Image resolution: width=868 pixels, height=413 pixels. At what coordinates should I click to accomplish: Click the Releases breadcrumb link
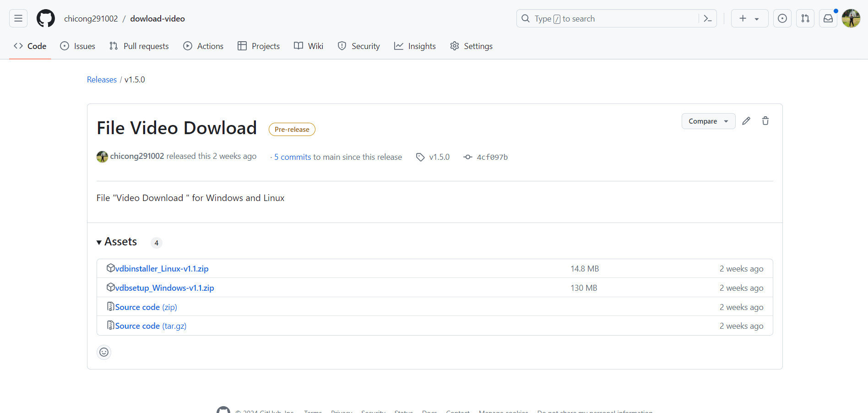[102, 80]
